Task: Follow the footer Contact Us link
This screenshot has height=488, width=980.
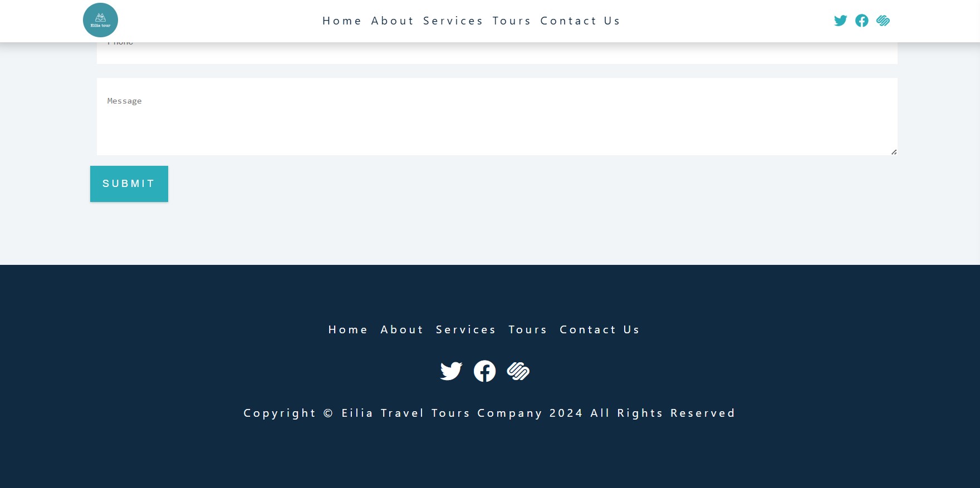Action: [x=599, y=329]
